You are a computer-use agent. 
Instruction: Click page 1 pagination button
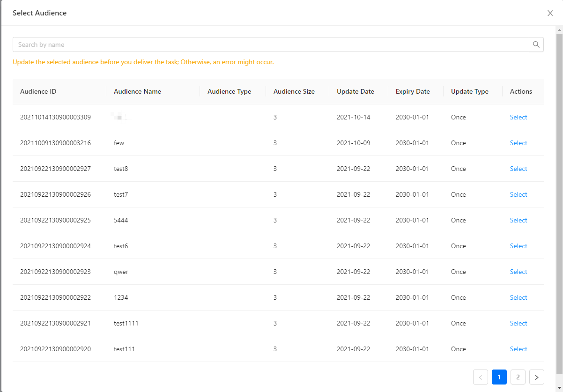coord(499,377)
